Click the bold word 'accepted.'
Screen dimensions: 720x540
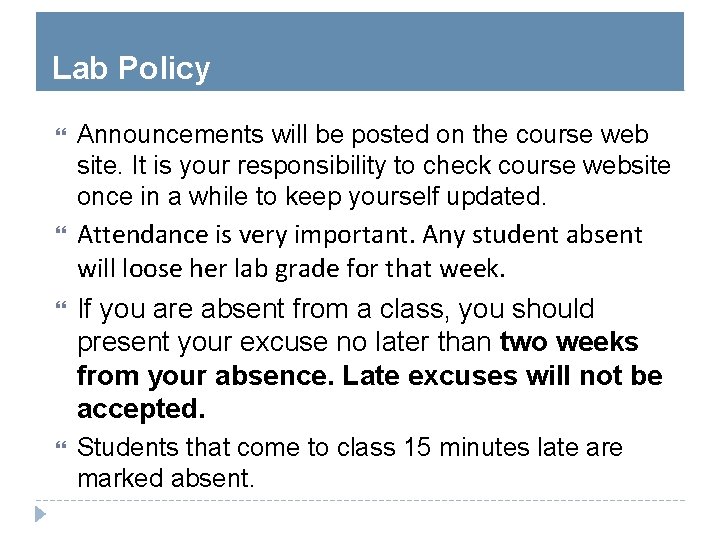pos(141,410)
